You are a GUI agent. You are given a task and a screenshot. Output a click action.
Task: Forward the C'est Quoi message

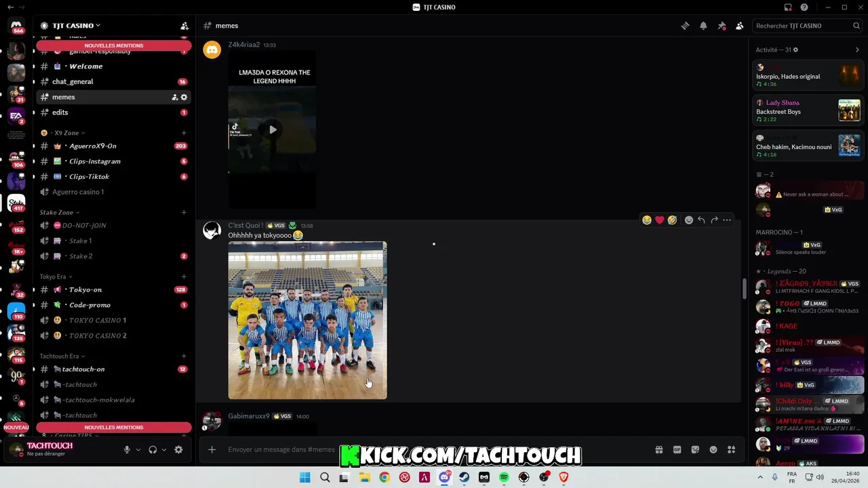coord(714,220)
